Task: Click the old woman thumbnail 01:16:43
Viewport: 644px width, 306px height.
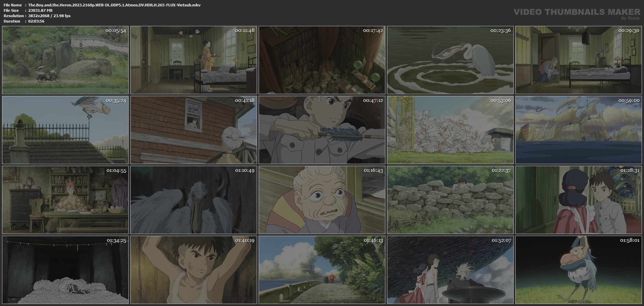Action: [x=322, y=200]
